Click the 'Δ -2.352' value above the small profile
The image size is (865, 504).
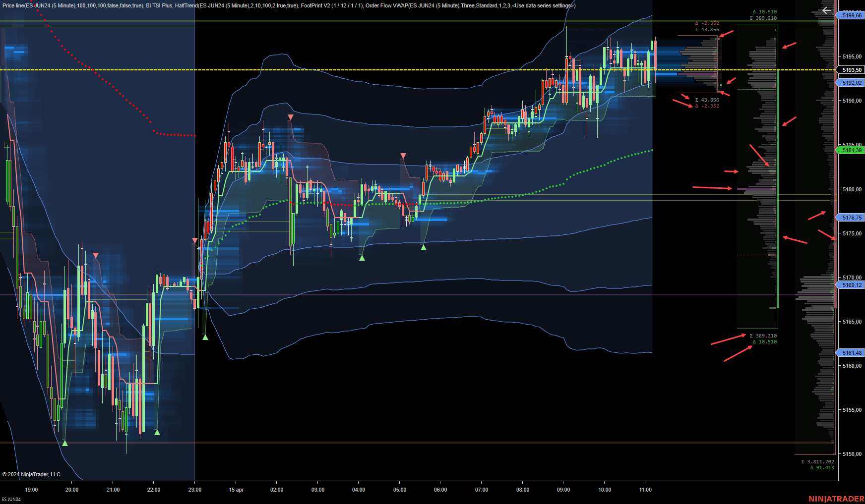point(707,23)
